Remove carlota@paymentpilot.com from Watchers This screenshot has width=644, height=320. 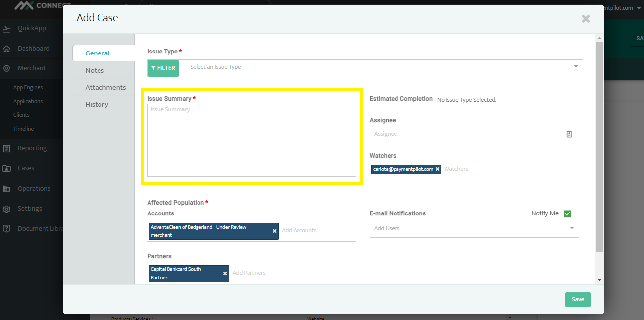pos(437,169)
